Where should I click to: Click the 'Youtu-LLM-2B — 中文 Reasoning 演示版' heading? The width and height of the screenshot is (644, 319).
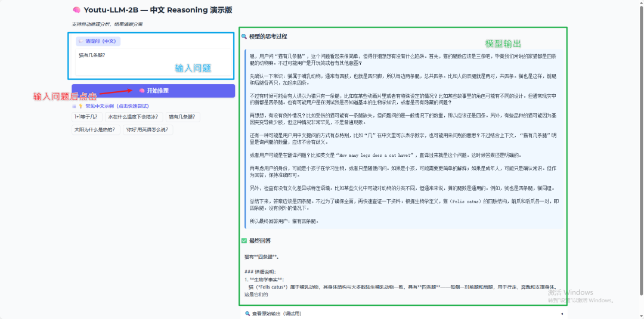157,10
